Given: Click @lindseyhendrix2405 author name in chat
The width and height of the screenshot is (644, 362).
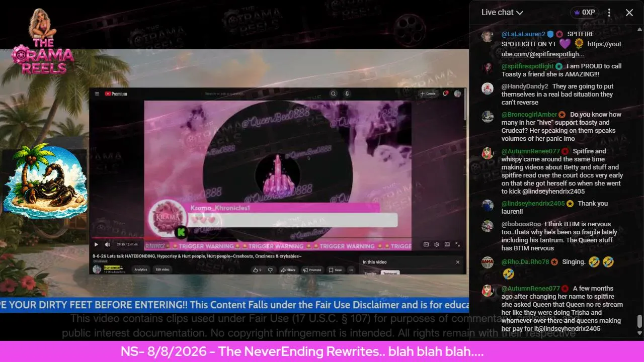Looking at the screenshot, I should (533, 204).
